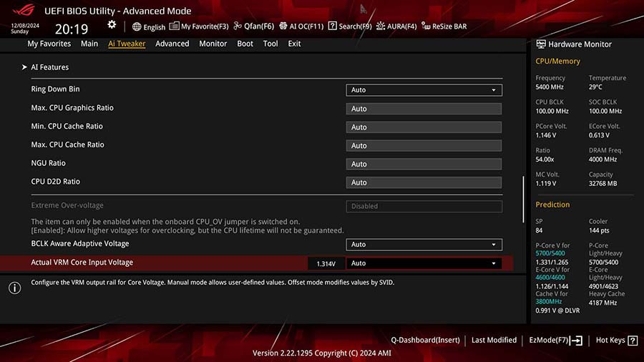This screenshot has height=362, width=644.
Task: Open the Tool tab
Action: pyautogui.click(x=270, y=44)
